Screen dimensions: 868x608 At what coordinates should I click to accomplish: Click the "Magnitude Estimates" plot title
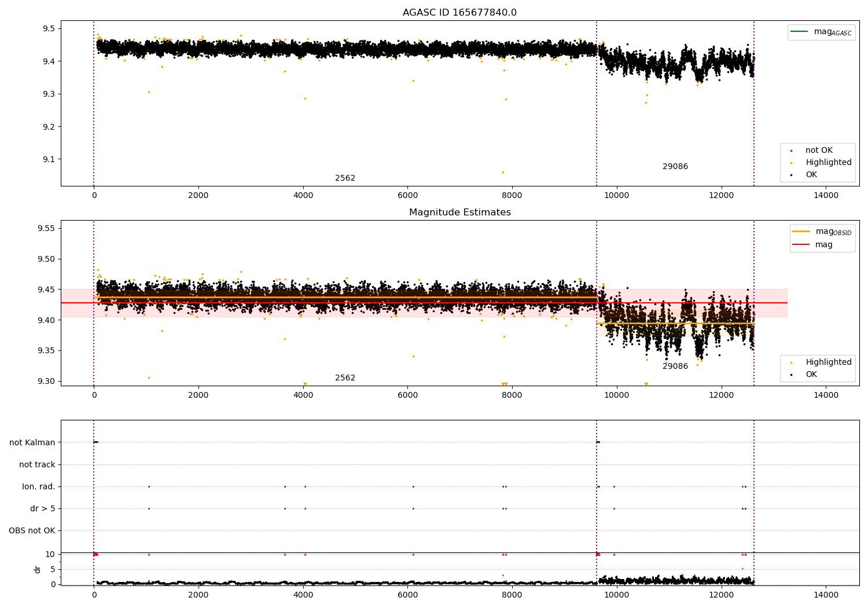(459, 213)
